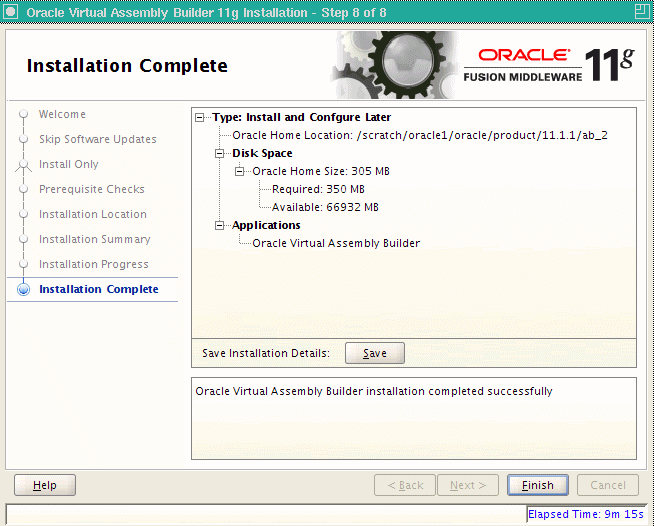
Task: Select the Prerequisite Checks step
Action: tap(92, 189)
